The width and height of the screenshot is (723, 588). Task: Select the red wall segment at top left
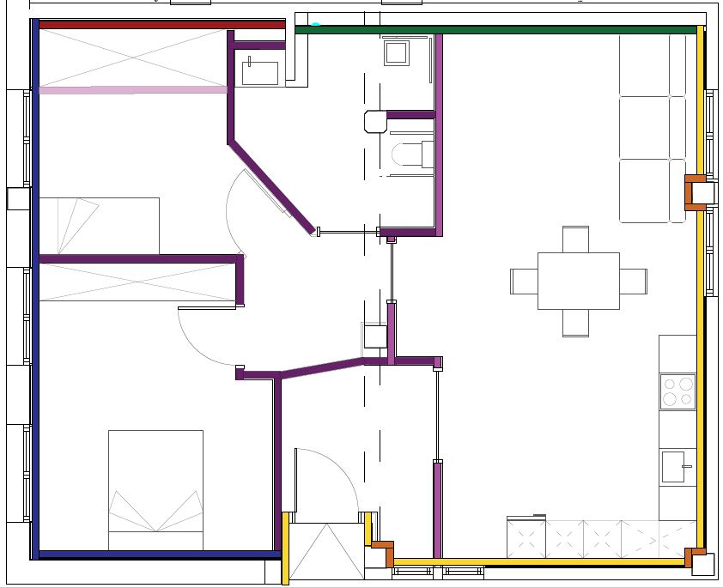(161, 25)
